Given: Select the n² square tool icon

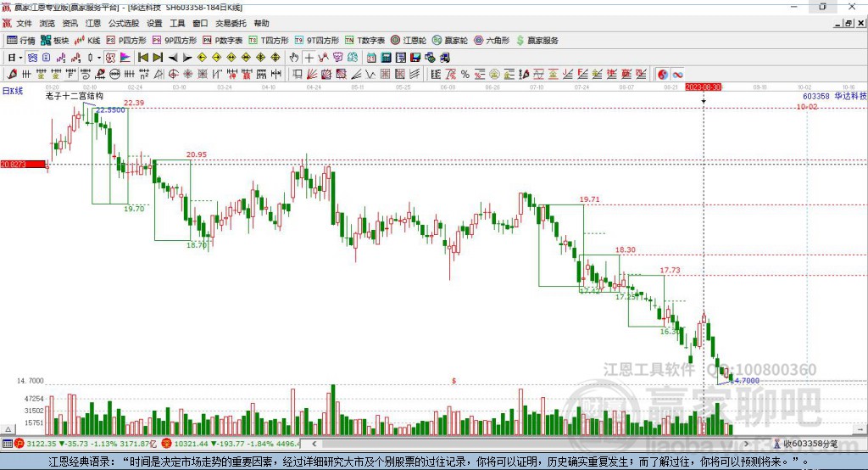Looking at the screenshot, I should [x=144, y=75].
